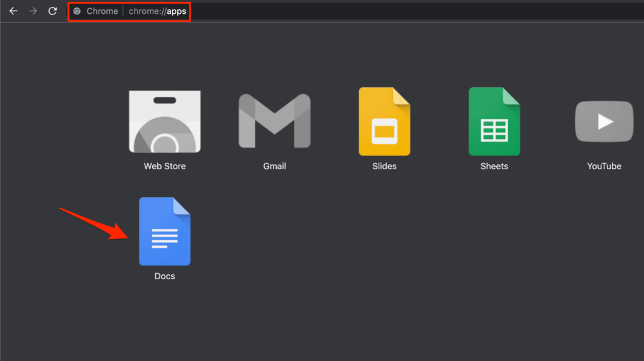Image resolution: width=644 pixels, height=361 pixels.
Task: Click the "Chrome" label in address bar
Action: tap(103, 11)
